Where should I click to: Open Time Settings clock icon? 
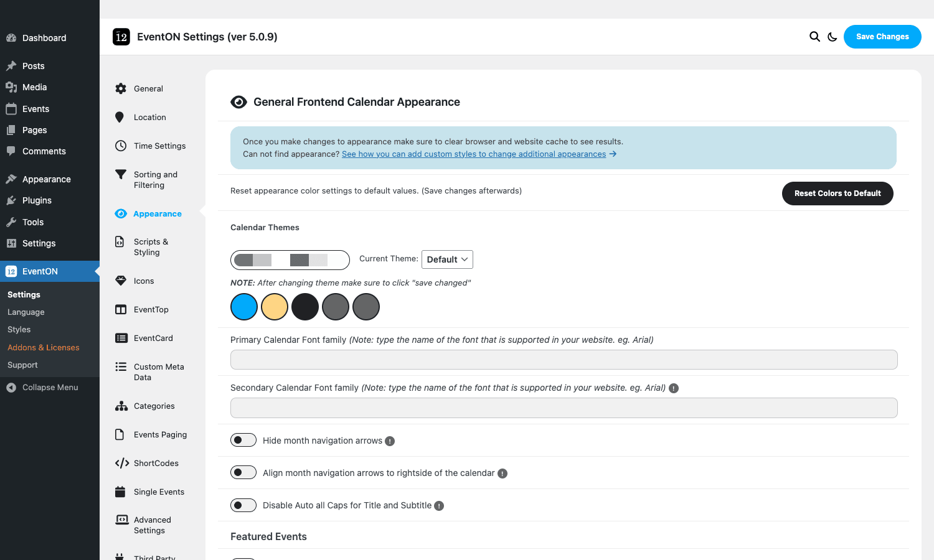121,146
